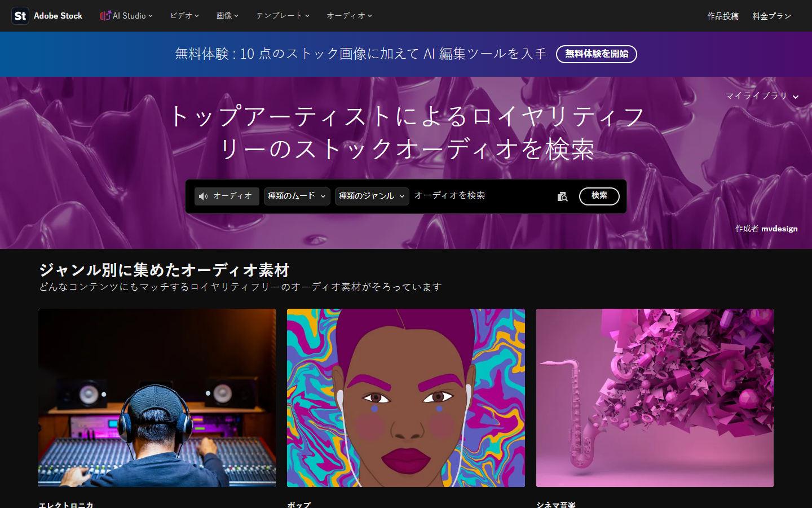Open the ポップ colorful face thumbnail

pyautogui.click(x=406, y=398)
